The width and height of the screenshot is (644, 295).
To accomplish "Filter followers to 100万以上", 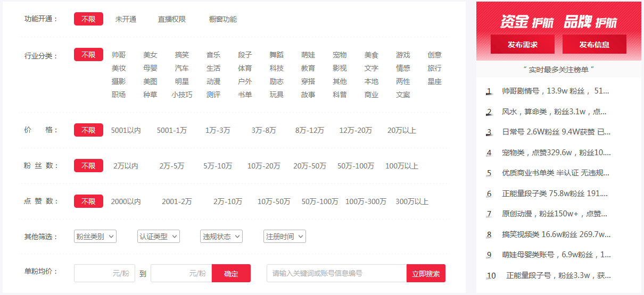I will click(x=402, y=166).
